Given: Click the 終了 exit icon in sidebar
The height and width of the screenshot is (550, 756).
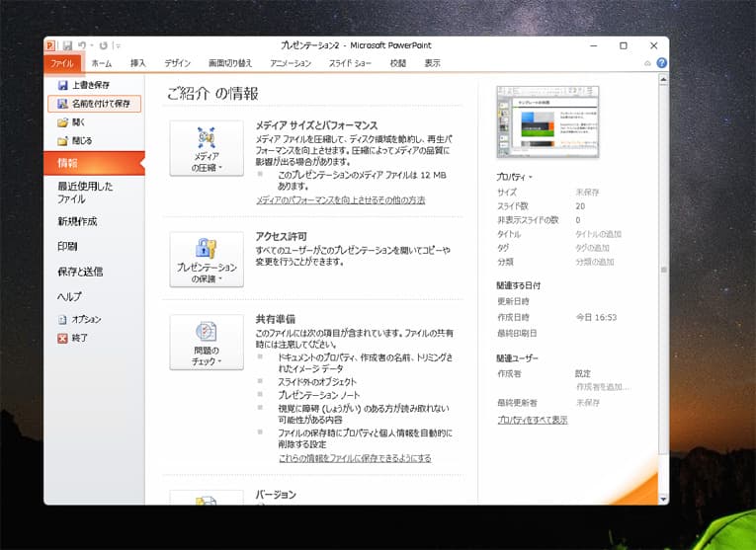Looking at the screenshot, I should coord(63,338).
